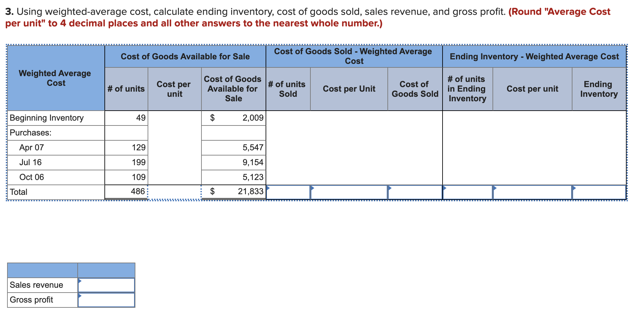Click the Beginning Inventory cost value '2,009'
Screen dimensions: 644x320
point(234,118)
